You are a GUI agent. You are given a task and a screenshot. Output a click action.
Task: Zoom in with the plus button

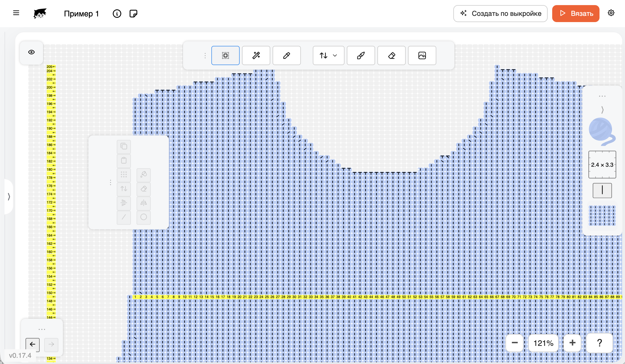tap(573, 343)
